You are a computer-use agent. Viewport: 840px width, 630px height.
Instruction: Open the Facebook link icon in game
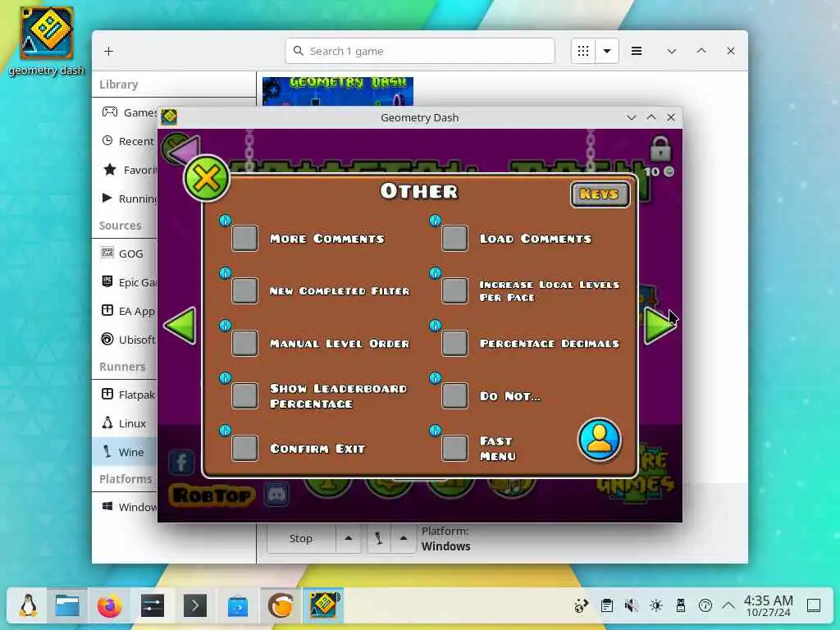pyautogui.click(x=181, y=462)
